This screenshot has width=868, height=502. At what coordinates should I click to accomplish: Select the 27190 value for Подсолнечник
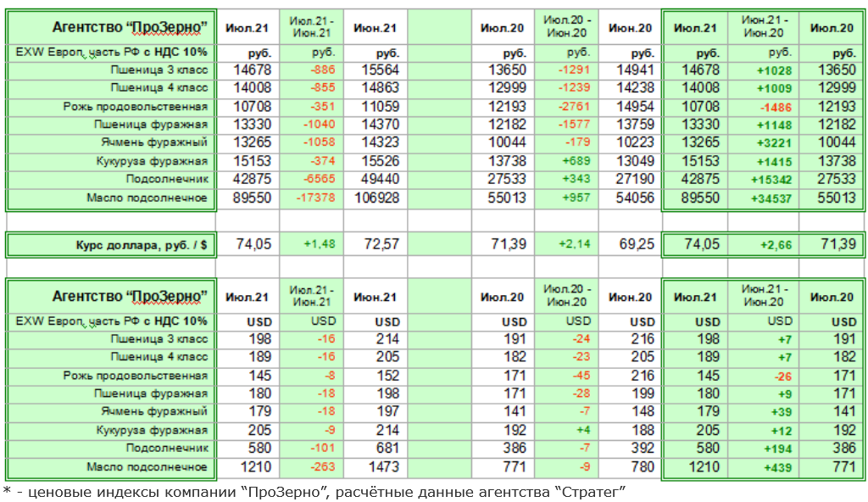coord(635,179)
